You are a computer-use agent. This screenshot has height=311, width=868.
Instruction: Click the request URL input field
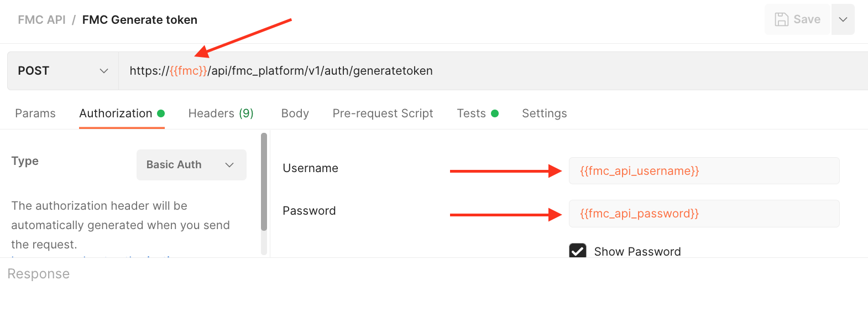click(498, 71)
